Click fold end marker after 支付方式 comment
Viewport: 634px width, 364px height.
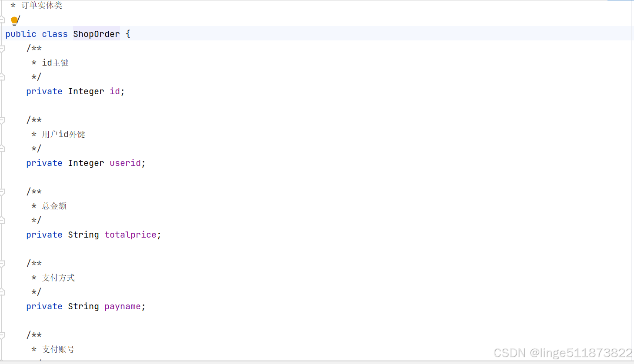(x=2, y=292)
